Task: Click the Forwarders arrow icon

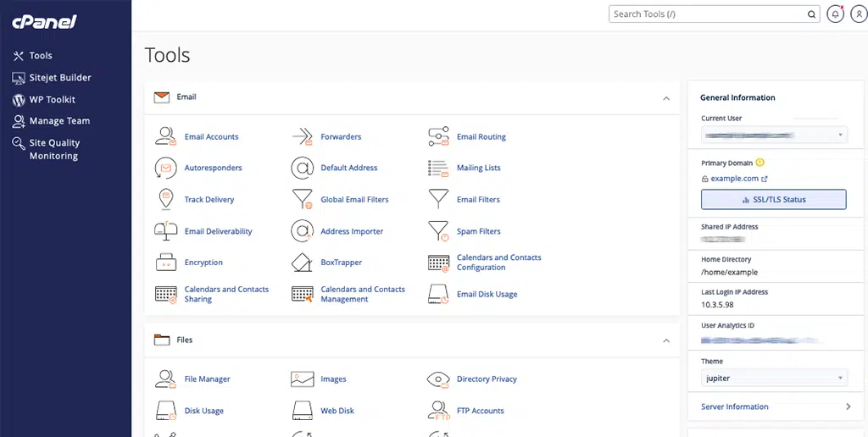Action: pyautogui.click(x=303, y=136)
